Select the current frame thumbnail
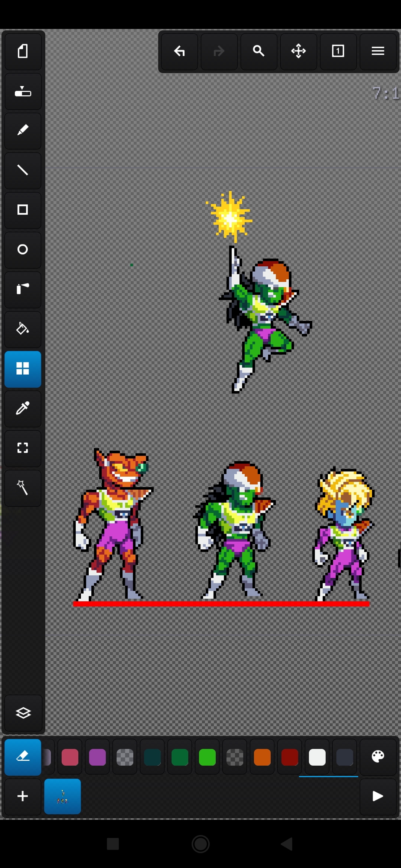The image size is (401, 868). click(62, 796)
